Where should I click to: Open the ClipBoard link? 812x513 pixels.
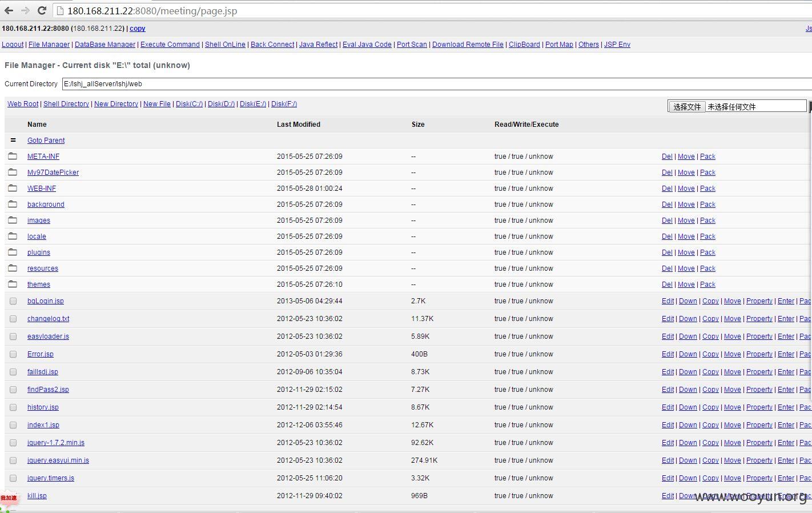pyautogui.click(x=524, y=45)
